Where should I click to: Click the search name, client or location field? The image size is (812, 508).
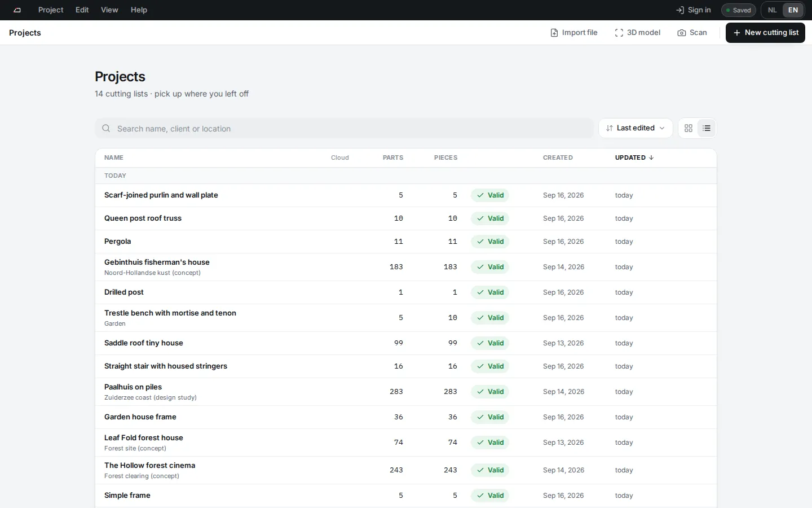tap(344, 129)
